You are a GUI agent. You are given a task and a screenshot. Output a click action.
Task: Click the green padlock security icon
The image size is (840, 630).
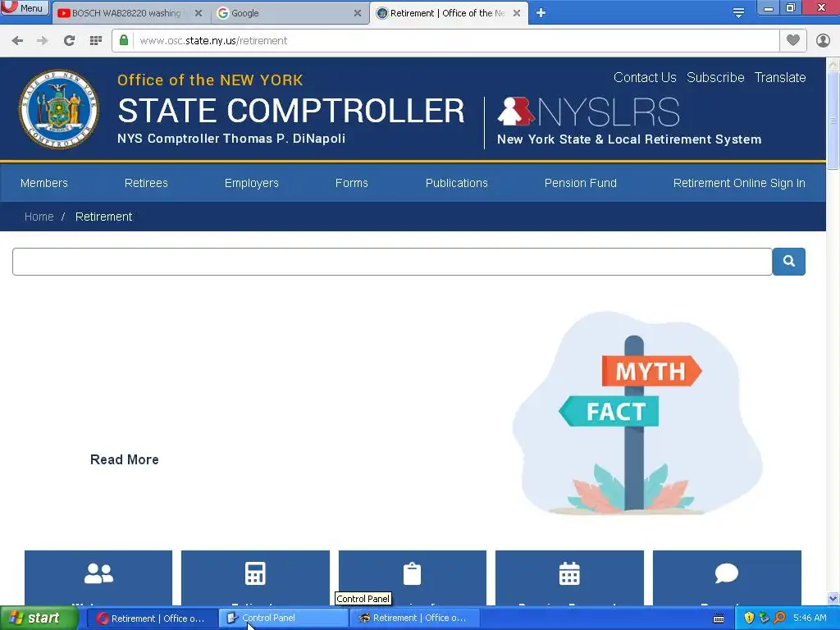pyautogui.click(x=124, y=41)
